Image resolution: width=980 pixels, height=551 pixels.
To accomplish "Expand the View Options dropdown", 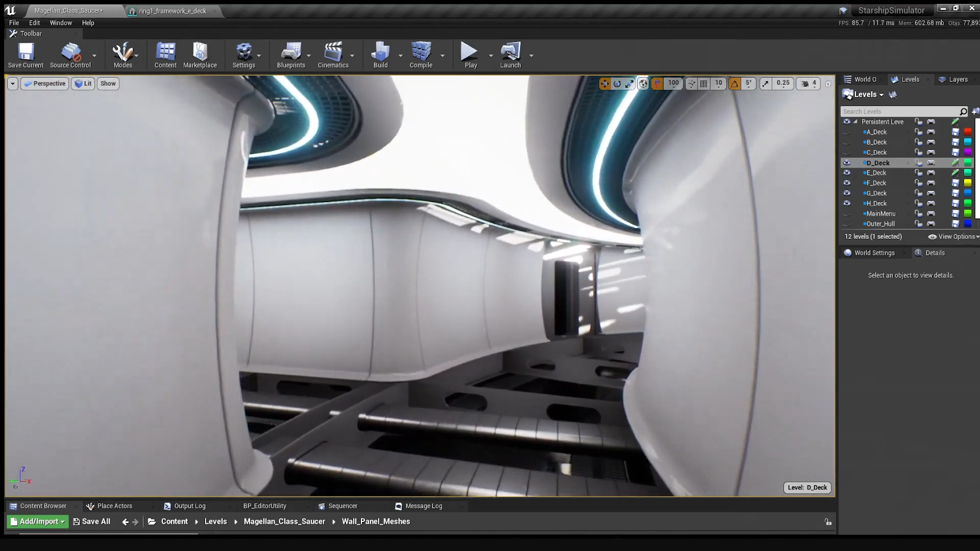I will [x=953, y=236].
